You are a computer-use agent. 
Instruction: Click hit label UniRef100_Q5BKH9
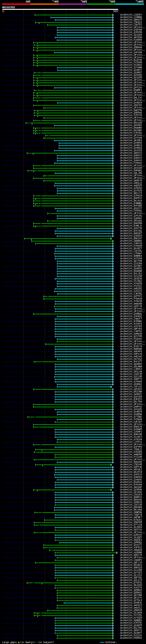point(131,48)
